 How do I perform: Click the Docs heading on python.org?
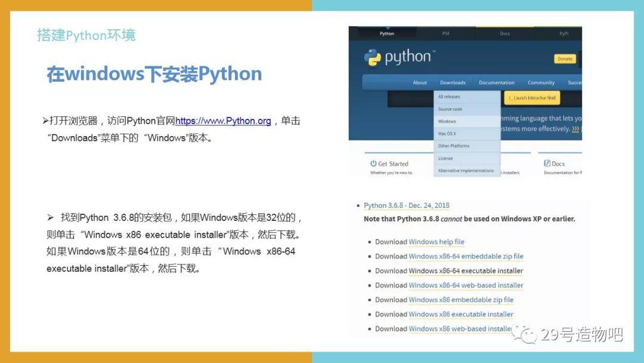558,164
